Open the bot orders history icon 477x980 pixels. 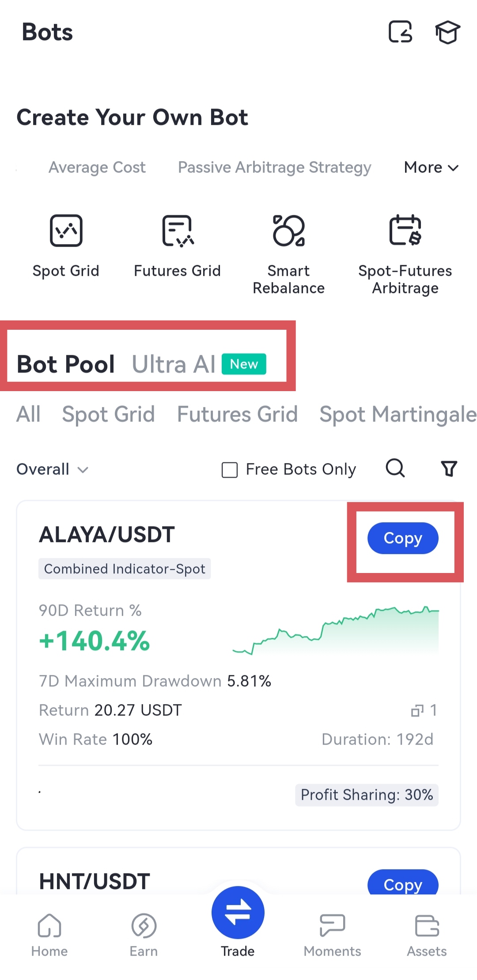[x=400, y=32]
